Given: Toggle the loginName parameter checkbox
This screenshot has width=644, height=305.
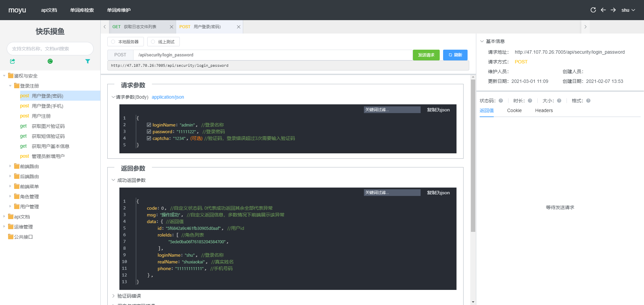Looking at the screenshot, I should 149,125.
